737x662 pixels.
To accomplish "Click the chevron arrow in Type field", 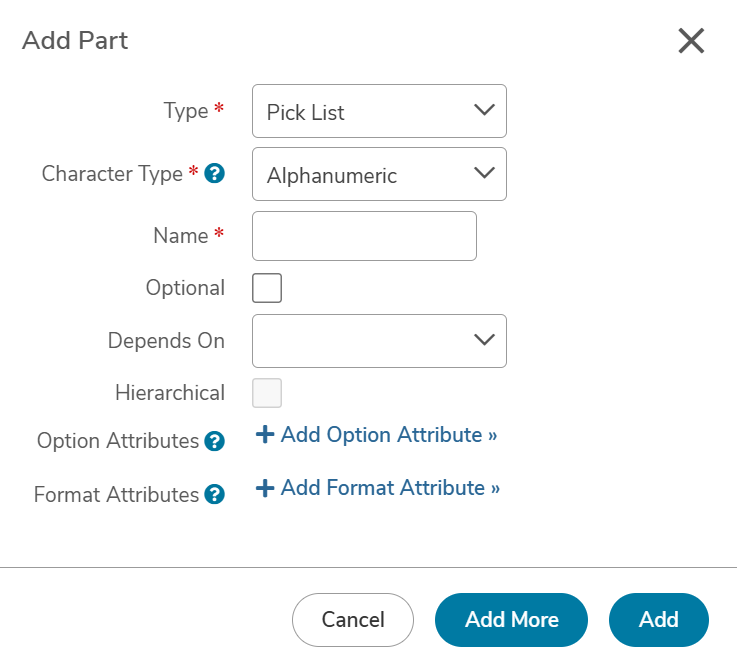I will 484,110.
